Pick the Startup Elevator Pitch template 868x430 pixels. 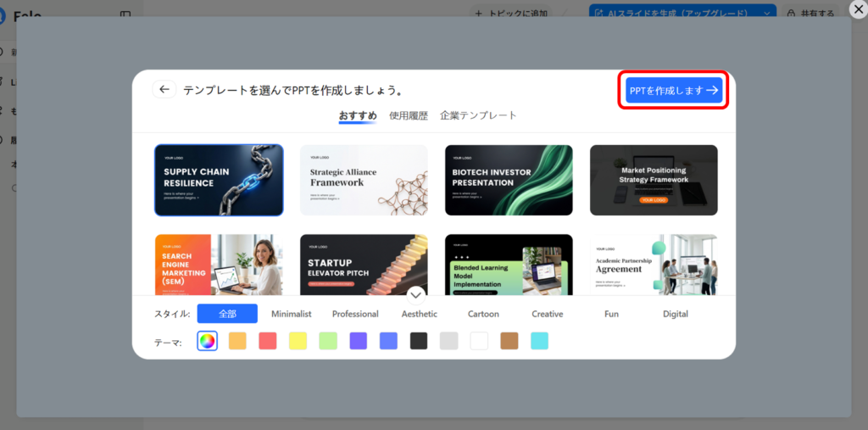[x=364, y=265]
